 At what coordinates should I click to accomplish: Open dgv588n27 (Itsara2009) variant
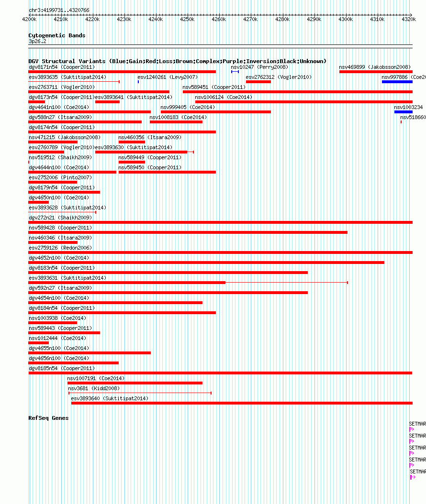click(x=60, y=117)
